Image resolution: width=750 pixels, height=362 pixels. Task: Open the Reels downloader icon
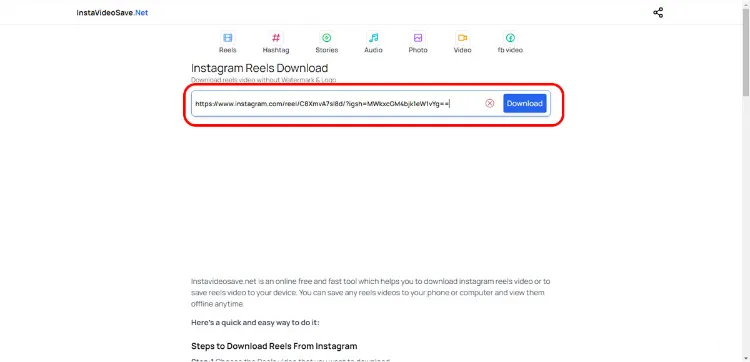tap(228, 38)
